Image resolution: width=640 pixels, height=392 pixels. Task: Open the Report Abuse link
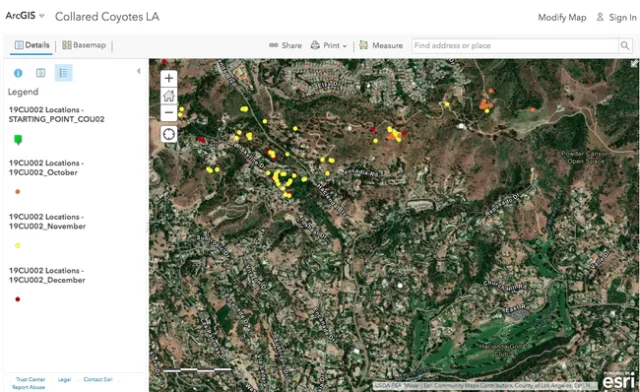[29, 387]
